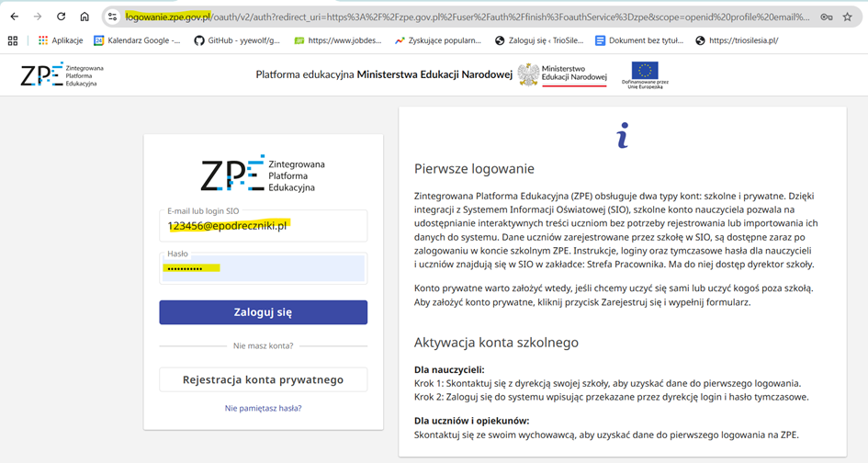Bookmark this page with the star icon
Screen dimensions: 868x463
[x=847, y=17]
